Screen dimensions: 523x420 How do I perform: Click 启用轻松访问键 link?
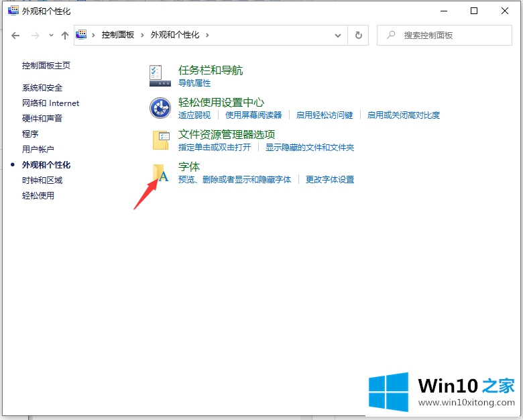coord(325,115)
